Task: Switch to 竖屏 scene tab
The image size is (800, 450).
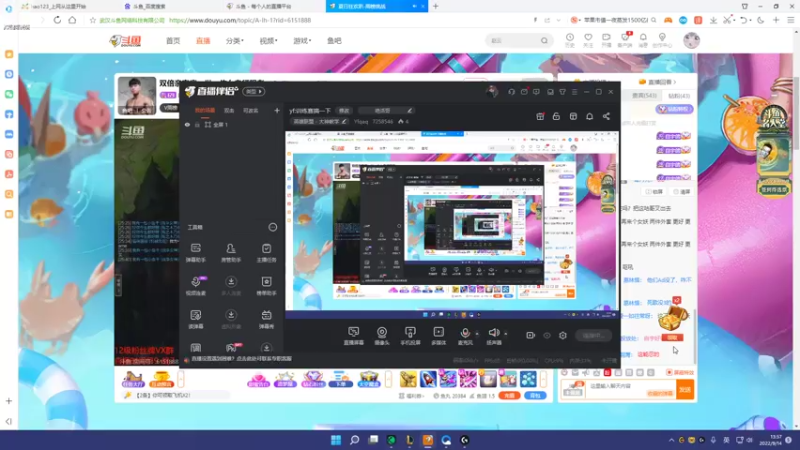Action: [229, 110]
